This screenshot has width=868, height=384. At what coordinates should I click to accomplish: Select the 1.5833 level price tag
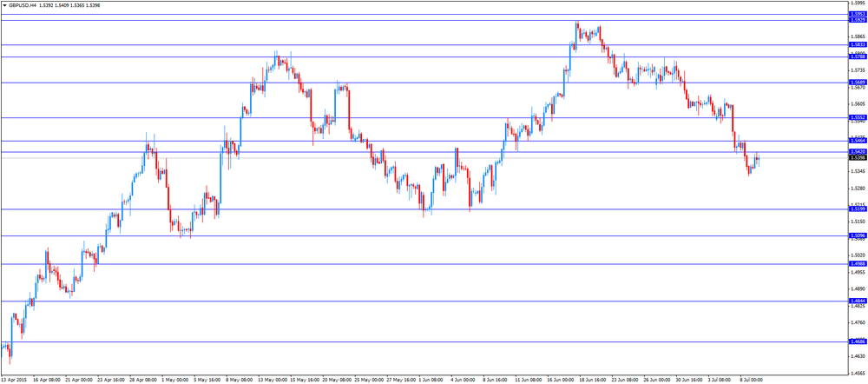click(x=857, y=45)
